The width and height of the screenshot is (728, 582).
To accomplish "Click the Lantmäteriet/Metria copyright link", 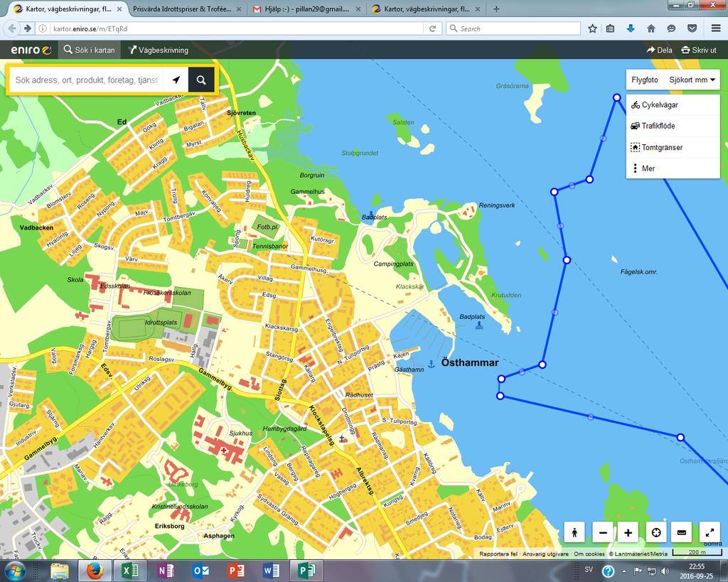I will (638, 554).
